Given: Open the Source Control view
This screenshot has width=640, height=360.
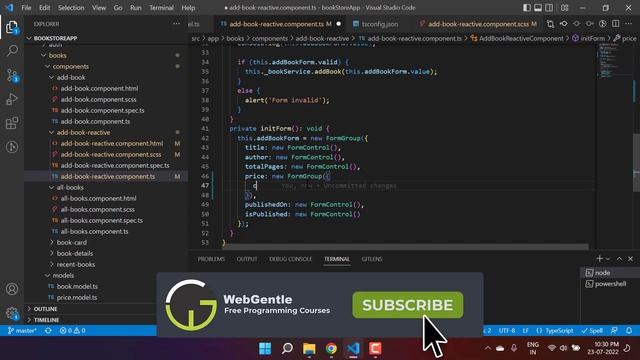Looking at the screenshot, I should [12, 76].
